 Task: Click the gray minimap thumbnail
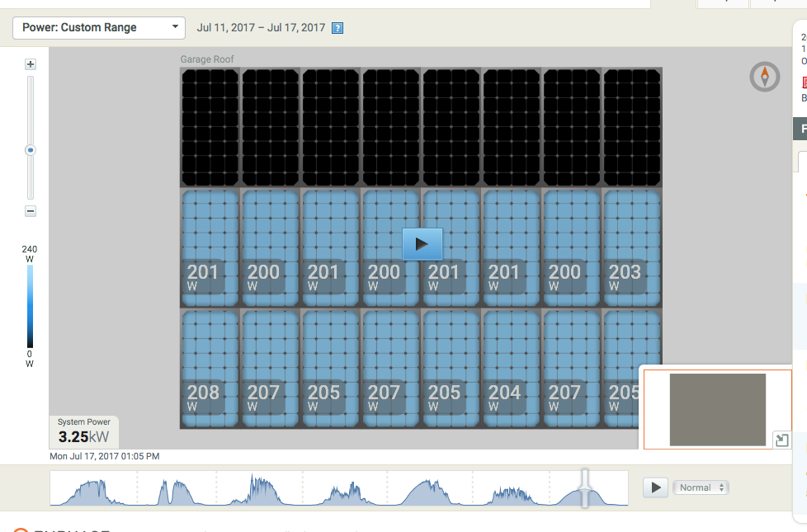click(x=717, y=410)
